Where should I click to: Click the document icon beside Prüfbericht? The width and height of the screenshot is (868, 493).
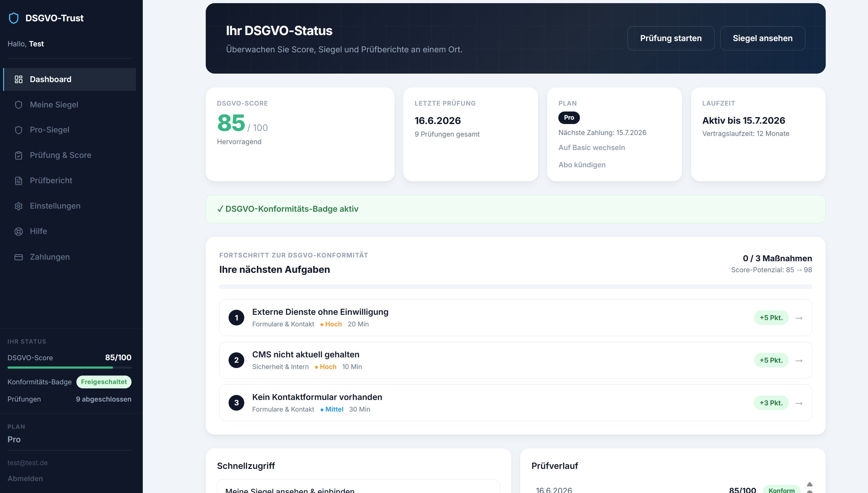coord(18,181)
